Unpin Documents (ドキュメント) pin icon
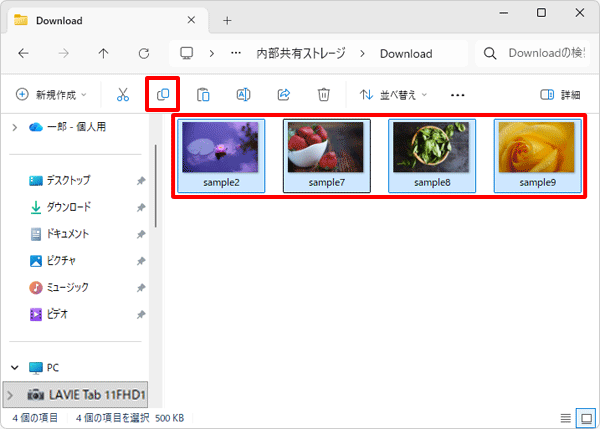Screen dimensions: 600x429 tap(141, 234)
